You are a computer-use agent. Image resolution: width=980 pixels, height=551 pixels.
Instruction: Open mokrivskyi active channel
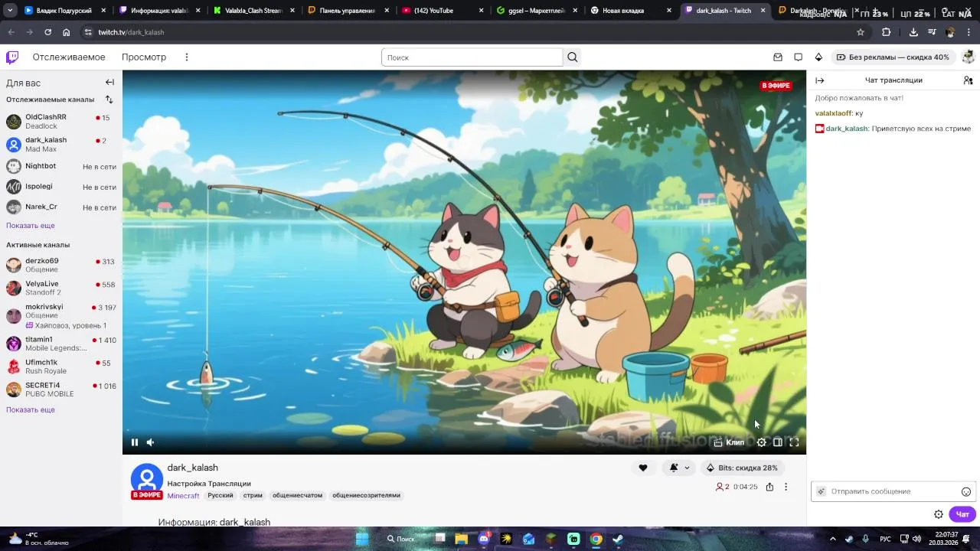coord(60,316)
